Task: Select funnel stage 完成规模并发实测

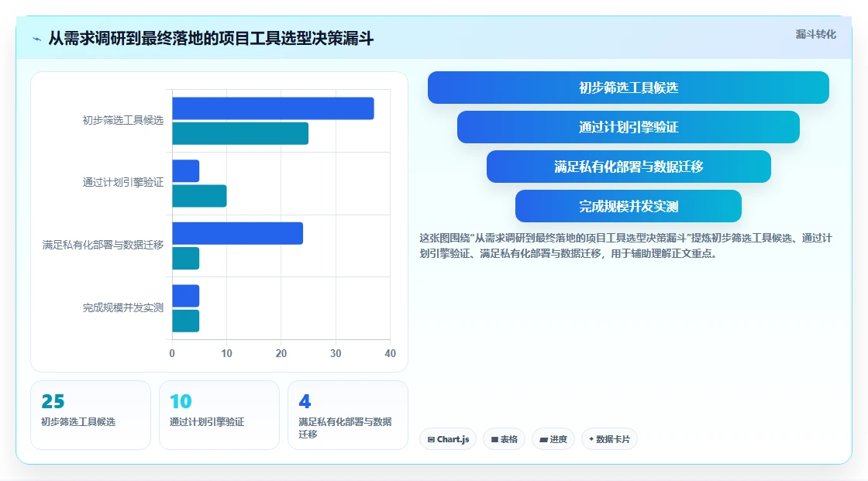Action: point(629,206)
